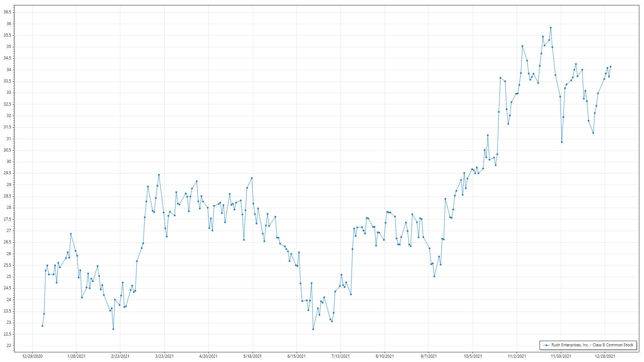Viewport: 644px width, 362px height.
Task: Click the legend's blue line marker icon
Action: [x=546, y=345]
